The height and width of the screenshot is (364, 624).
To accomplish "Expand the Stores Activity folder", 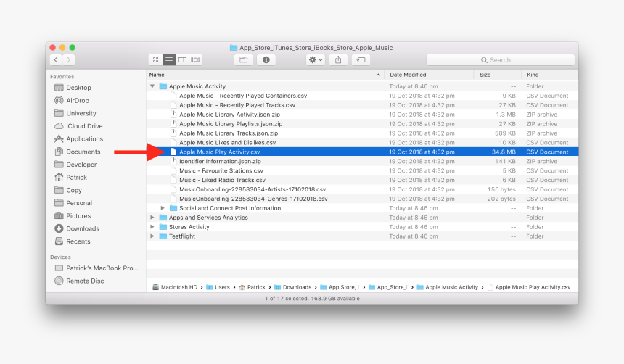I will pos(152,227).
